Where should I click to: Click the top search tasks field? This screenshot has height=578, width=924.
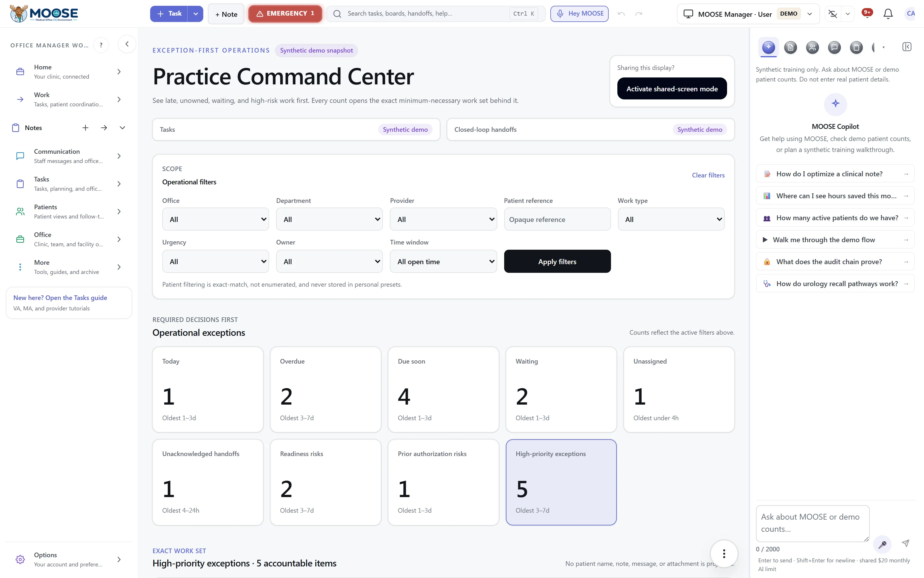tap(435, 14)
